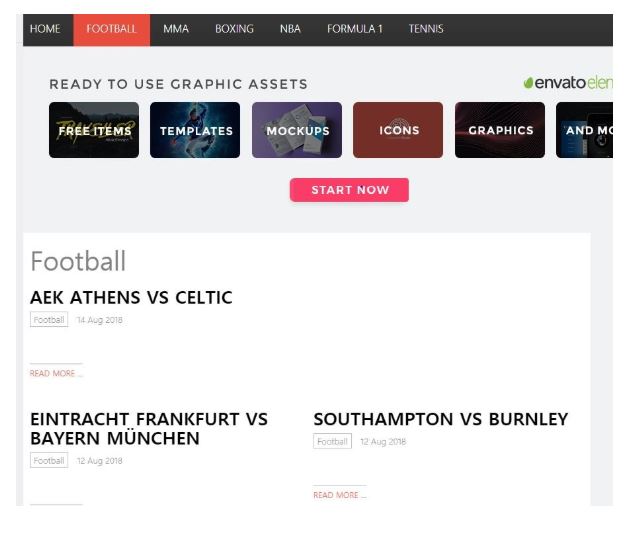Click the Free Items thumbnail
The height and width of the screenshot is (540, 626).
94,130
